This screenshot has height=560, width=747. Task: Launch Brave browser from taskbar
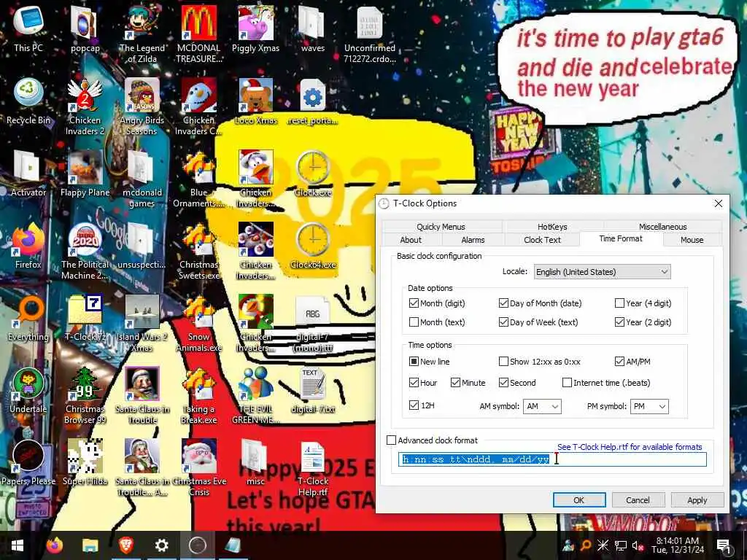(x=125, y=545)
